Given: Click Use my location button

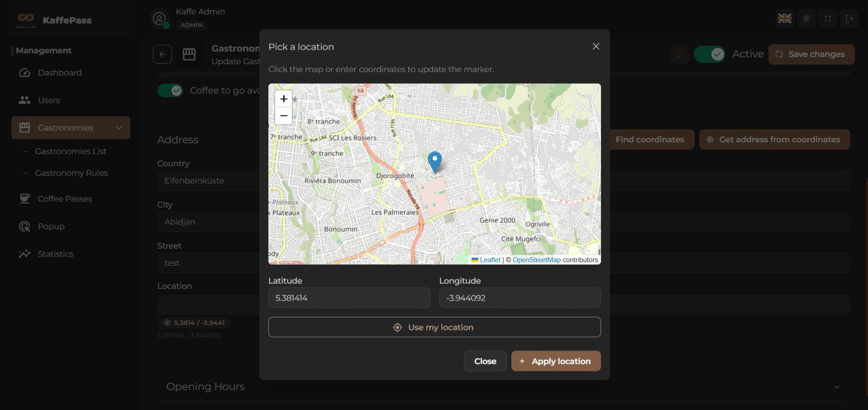Looking at the screenshot, I should tap(434, 327).
